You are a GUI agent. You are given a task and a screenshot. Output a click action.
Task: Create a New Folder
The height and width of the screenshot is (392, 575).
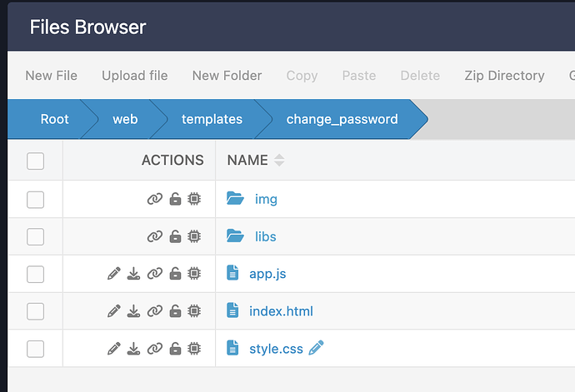click(x=227, y=76)
